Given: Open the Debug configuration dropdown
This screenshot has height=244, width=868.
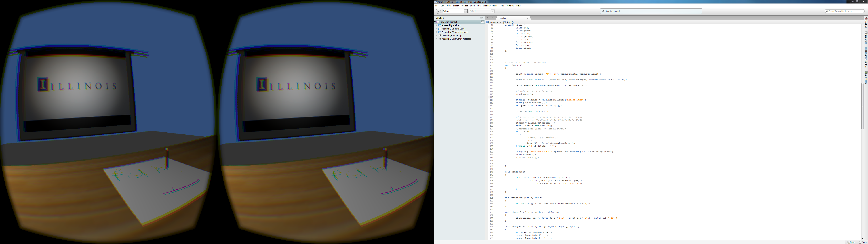Looking at the screenshot, I should tap(466, 11).
